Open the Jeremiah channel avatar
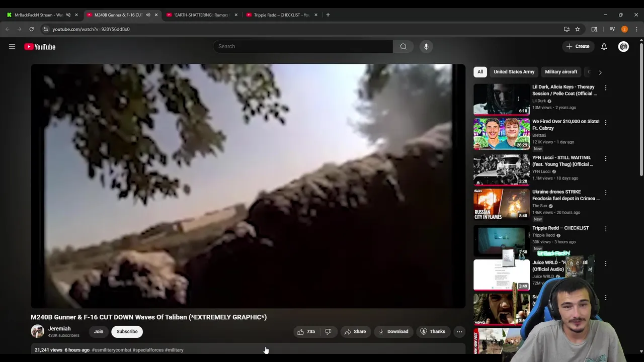Screen dimensions: 644x362 pos(37,331)
